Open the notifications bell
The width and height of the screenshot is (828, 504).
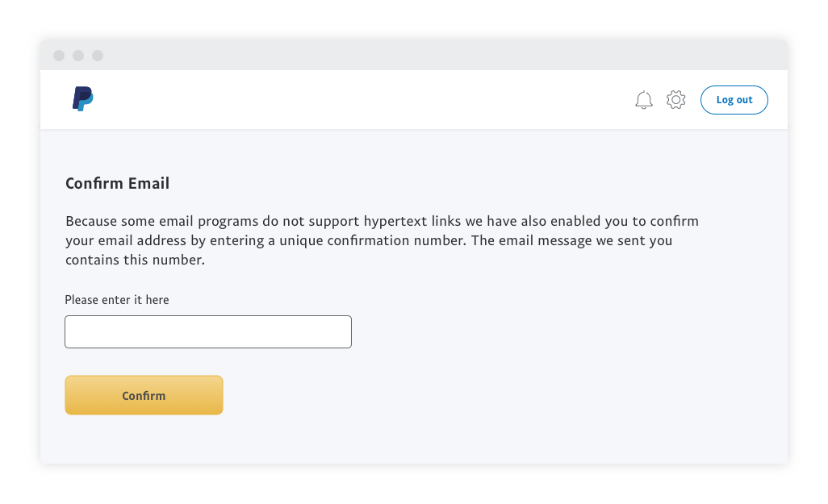(x=643, y=100)
